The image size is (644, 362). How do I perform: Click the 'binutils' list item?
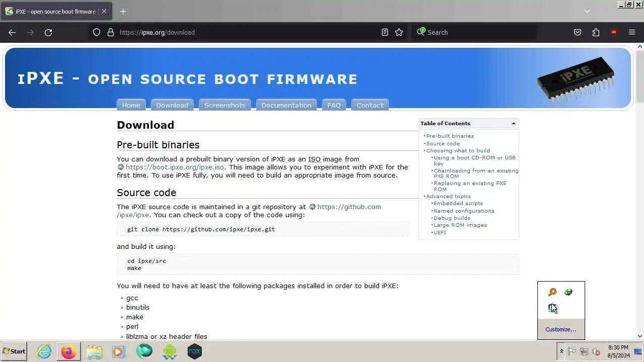(138, 307)
